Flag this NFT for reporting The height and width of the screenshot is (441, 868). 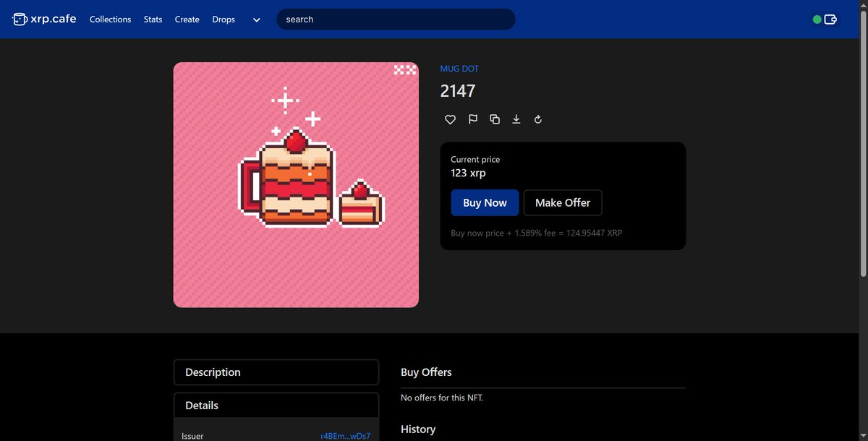pos(472,119)
